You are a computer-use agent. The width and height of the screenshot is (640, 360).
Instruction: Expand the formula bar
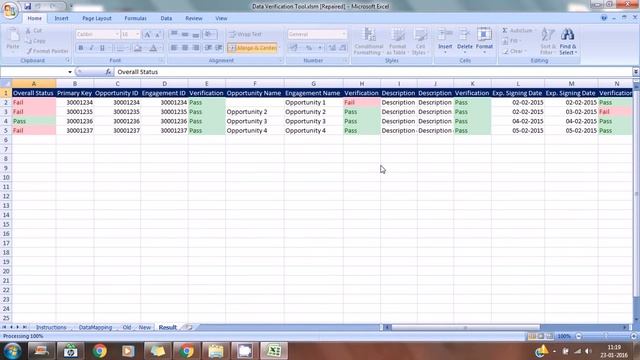pyautogui.click(x=636, y=72)
